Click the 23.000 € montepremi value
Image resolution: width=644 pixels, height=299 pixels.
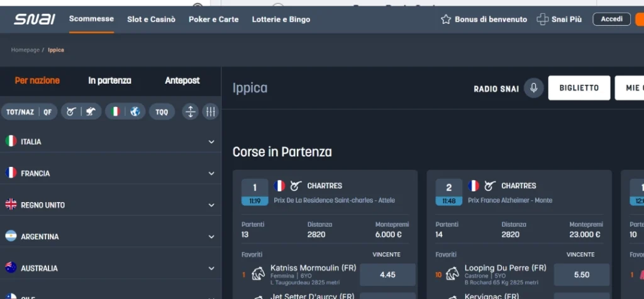point(586,234)
